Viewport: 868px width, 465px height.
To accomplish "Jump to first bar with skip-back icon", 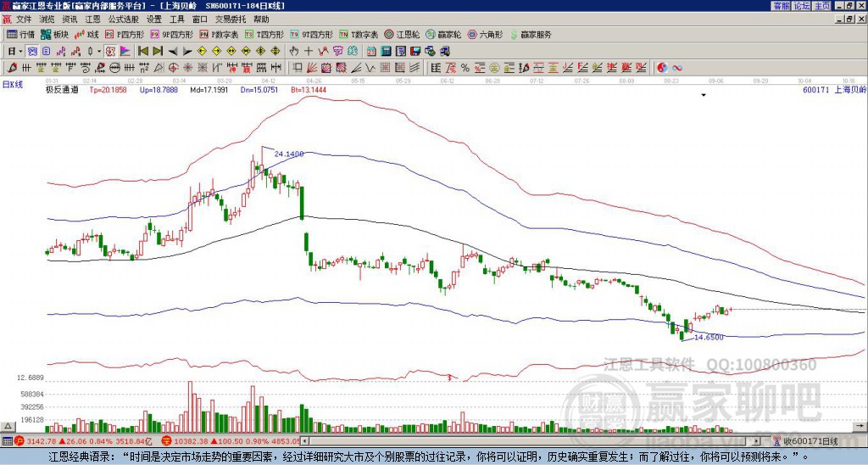I will pyautogui.click(x=142, y=51).
